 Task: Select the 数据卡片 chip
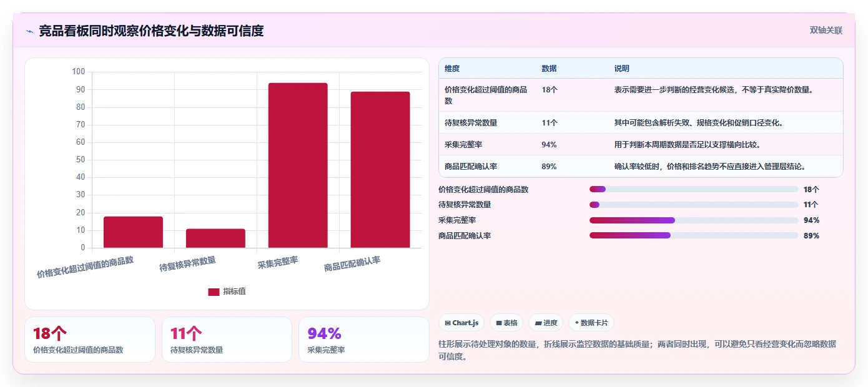pos(591,323)
